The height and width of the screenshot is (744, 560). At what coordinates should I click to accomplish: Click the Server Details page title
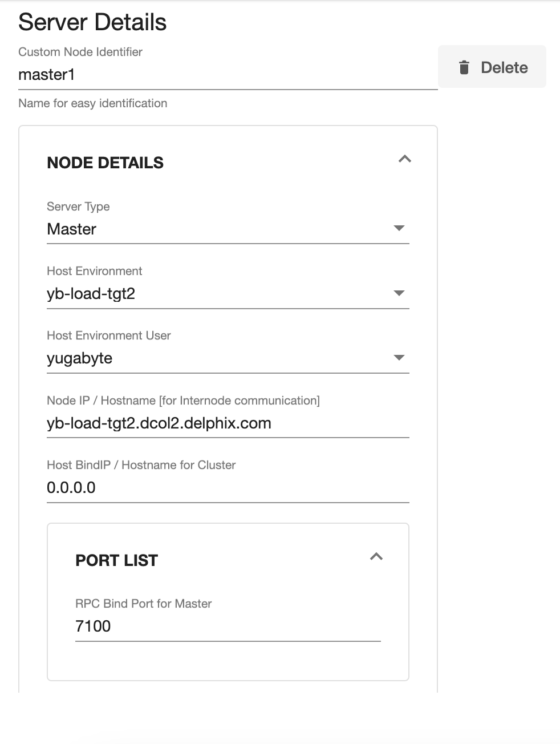92,22
